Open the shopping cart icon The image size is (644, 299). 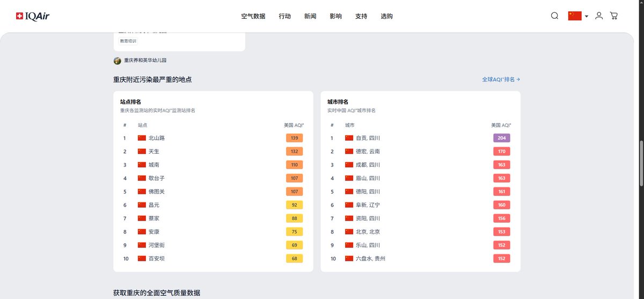click(x=614, y=16)
